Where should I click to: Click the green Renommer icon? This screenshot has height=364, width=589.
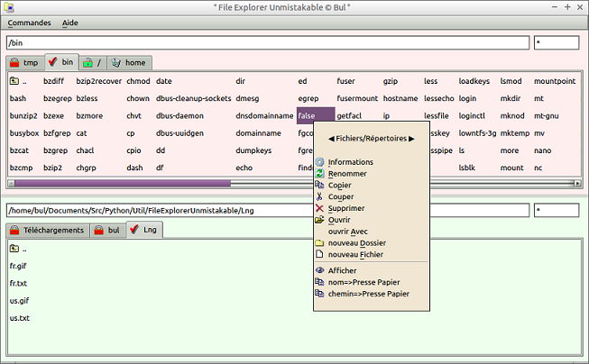coord(319,173)
